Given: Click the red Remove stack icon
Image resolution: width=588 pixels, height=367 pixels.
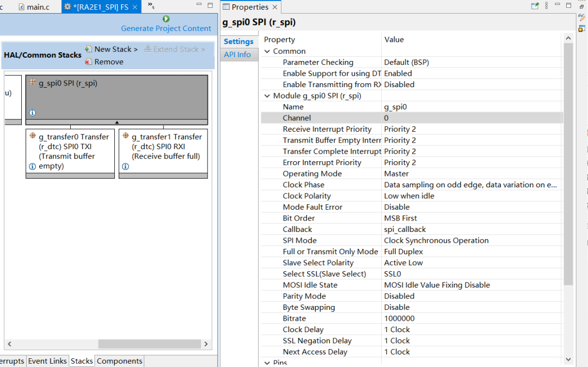Looking at the screenshot, I should click(x=89, y=62).
